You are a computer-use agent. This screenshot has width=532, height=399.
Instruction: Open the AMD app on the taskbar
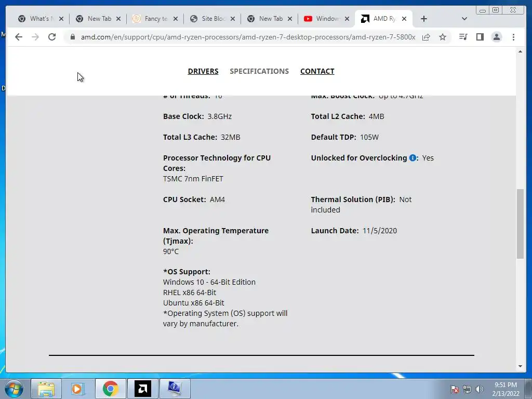click(142, 389)
